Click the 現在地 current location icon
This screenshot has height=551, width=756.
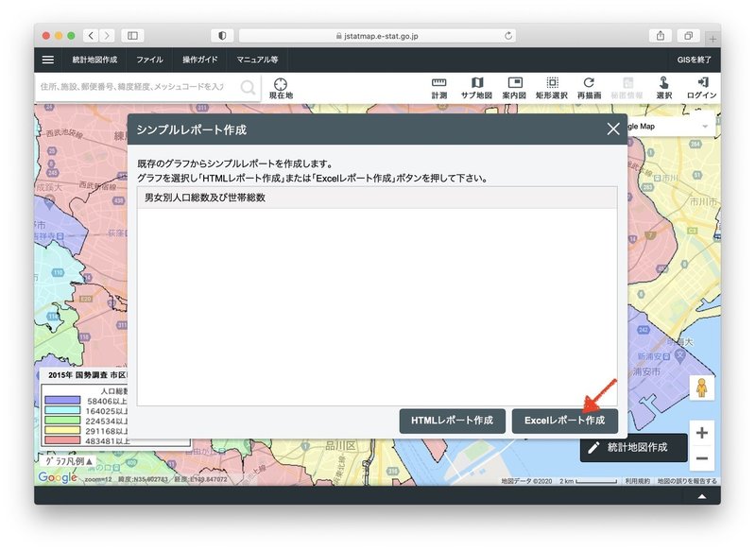281,88
